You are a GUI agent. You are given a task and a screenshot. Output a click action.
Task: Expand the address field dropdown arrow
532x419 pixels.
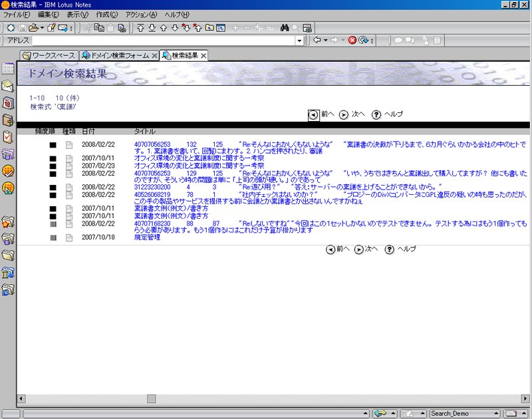point(299,41)
